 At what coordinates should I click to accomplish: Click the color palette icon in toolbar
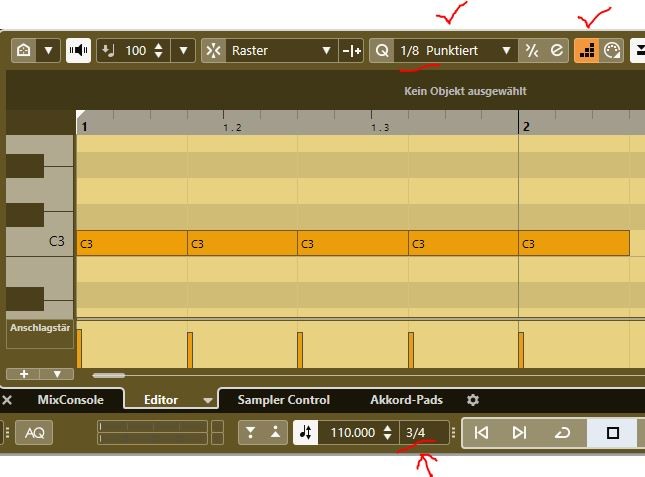[x=610, y=50]
